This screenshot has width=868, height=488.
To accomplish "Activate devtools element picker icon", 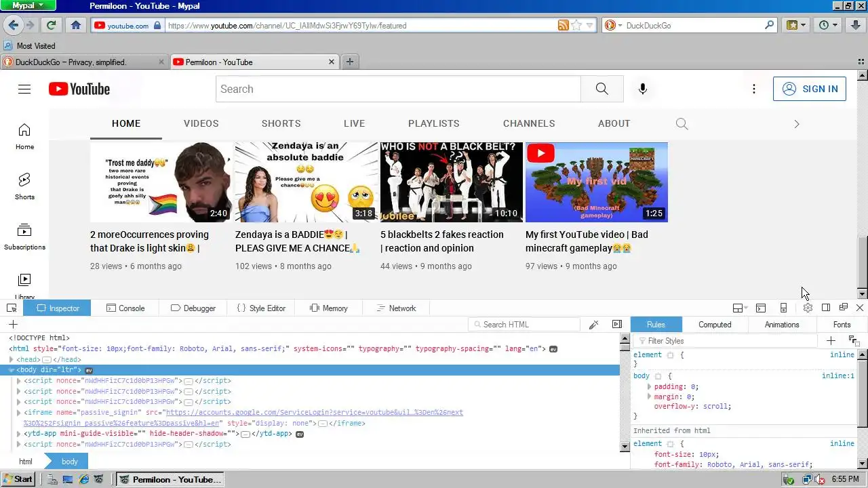I will pos(12,308).
